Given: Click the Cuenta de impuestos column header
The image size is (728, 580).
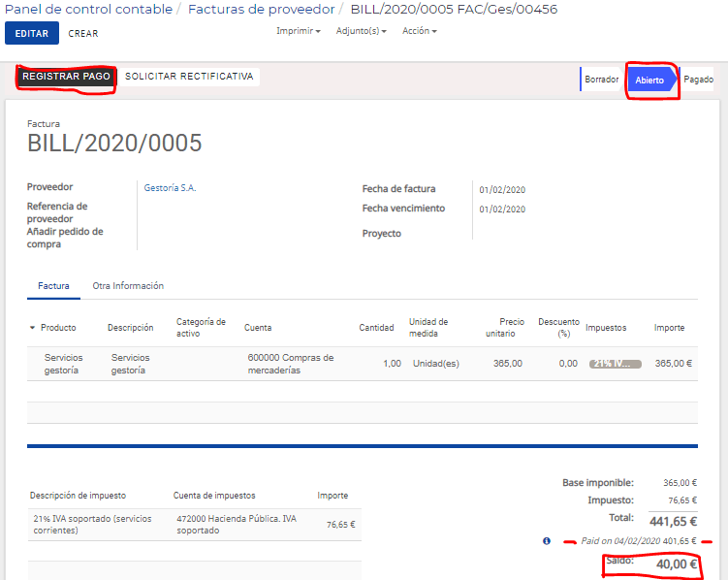Looking at the screenshot, I should click(x=214, y=496).
